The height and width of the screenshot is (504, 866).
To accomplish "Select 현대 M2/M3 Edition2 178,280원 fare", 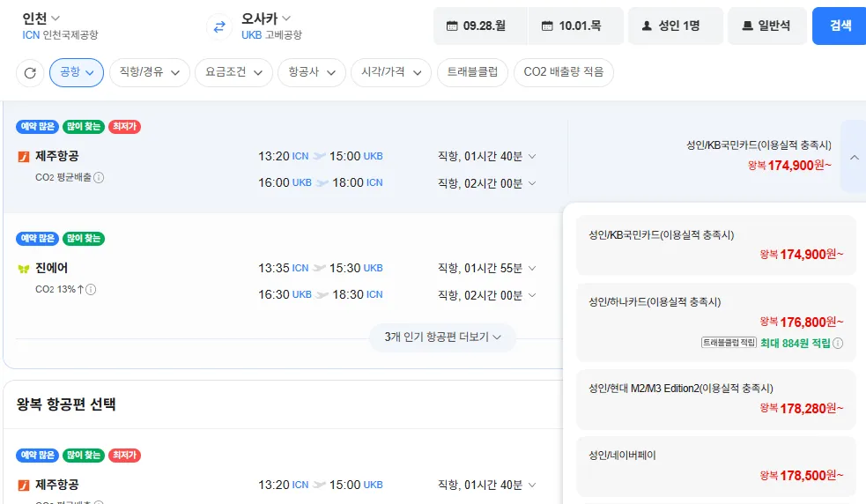I will click(x=715, y=399).
